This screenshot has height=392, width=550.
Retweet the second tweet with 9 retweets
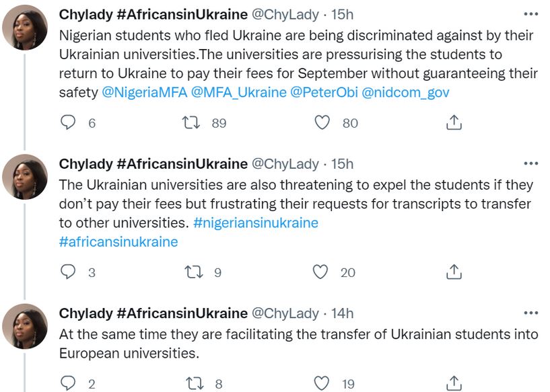click(193, 272)
